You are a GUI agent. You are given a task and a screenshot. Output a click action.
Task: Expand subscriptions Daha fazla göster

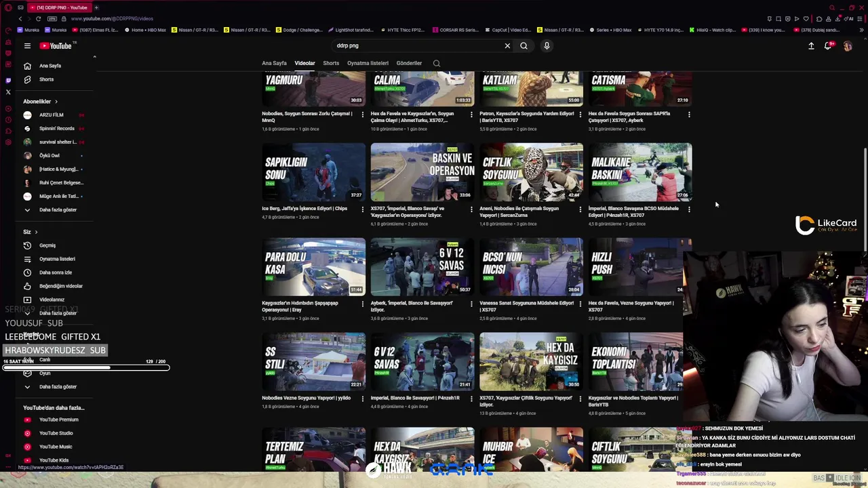[x=58, y=209]
